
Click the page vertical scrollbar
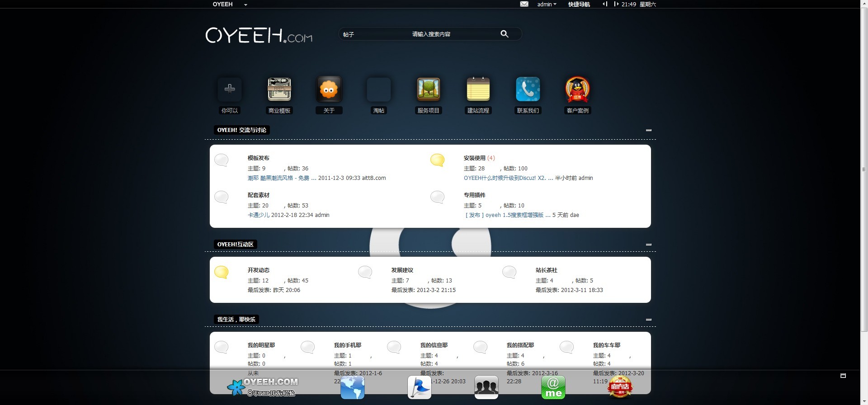[864, 170]
